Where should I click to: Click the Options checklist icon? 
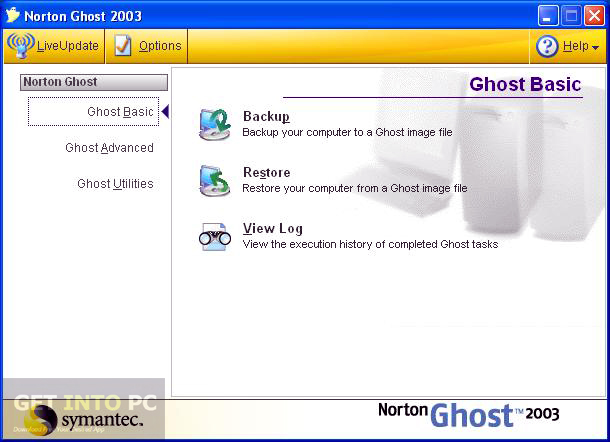(123, 46)
